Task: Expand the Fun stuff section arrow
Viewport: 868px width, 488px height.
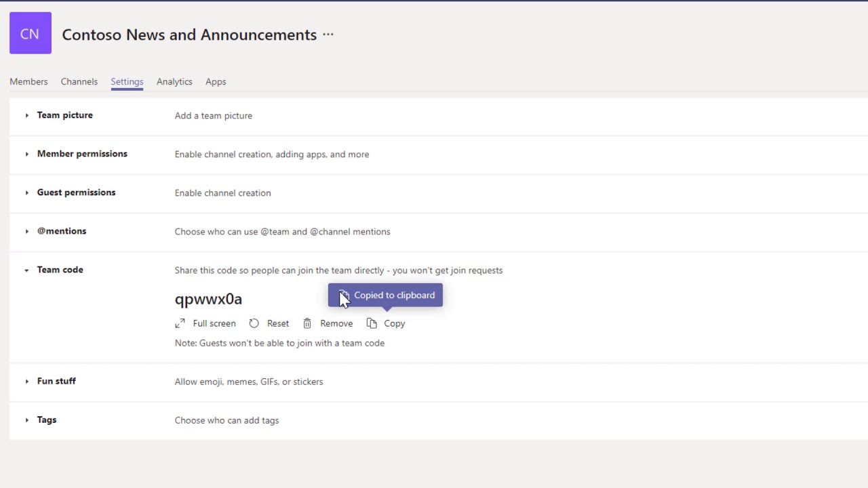Action: click(x=26, y=382)
